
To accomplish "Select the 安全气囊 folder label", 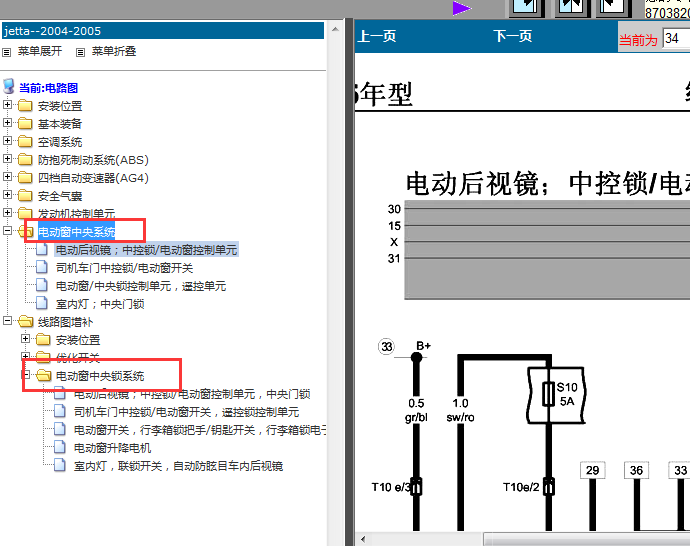I will (60, 196).
